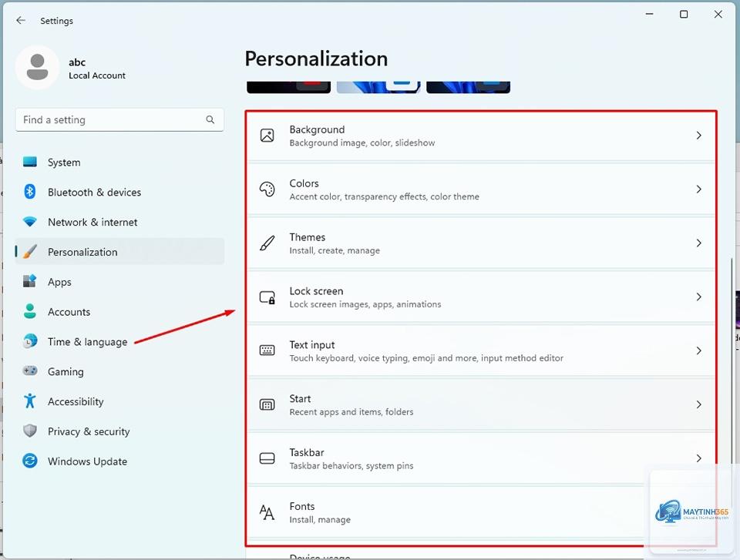
Task: Close the Settings window
Action: (x=718, y=14)
